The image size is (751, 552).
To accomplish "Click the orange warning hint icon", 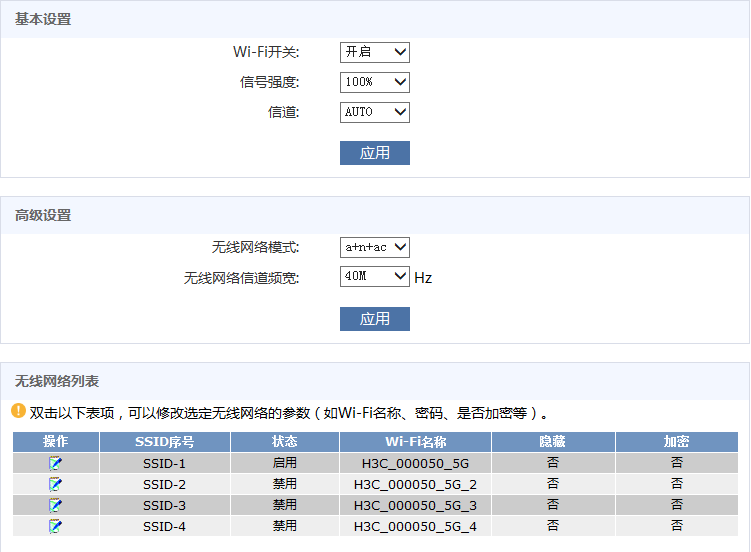I will [18, 411].
